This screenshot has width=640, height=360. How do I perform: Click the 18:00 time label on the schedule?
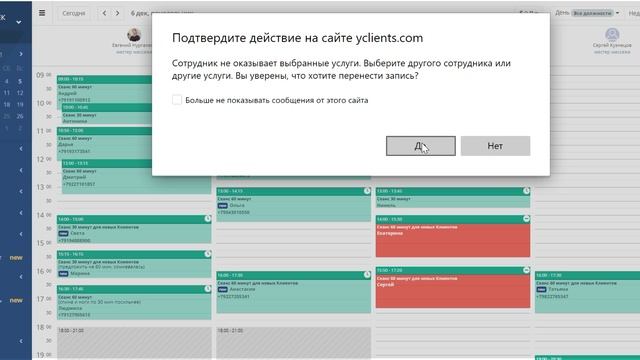[x=44, y=327]
